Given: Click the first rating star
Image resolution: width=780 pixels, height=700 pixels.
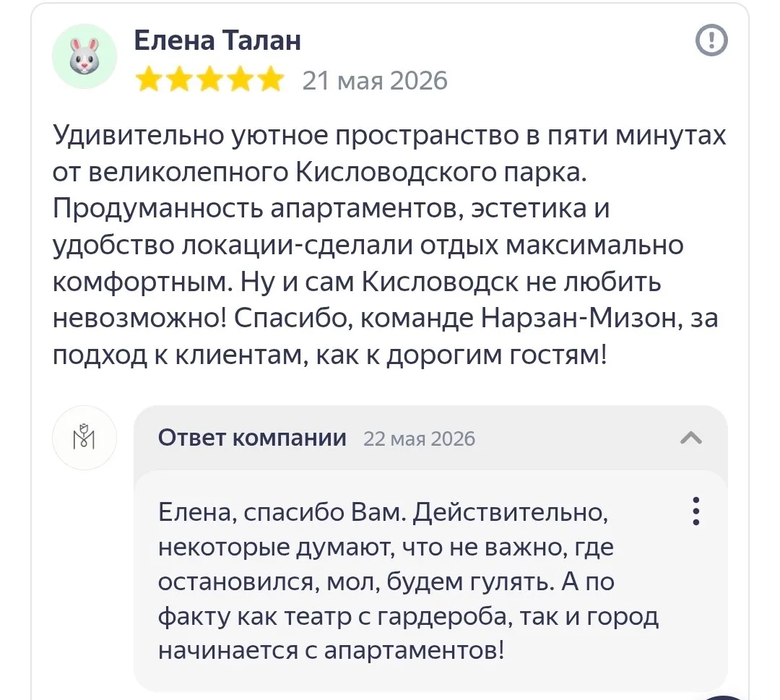Looking at the screenshot, I should click(148, 79).
